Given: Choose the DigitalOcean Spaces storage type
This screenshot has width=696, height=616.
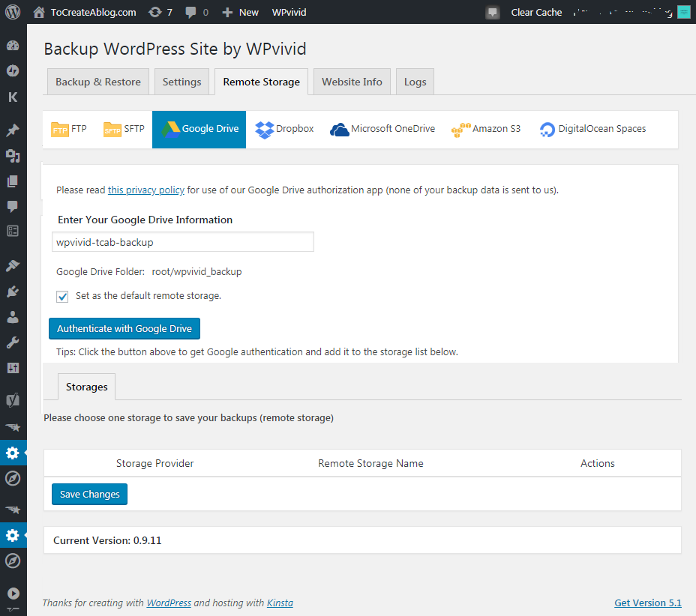Looking at the screenshot, I should (593, 129).
